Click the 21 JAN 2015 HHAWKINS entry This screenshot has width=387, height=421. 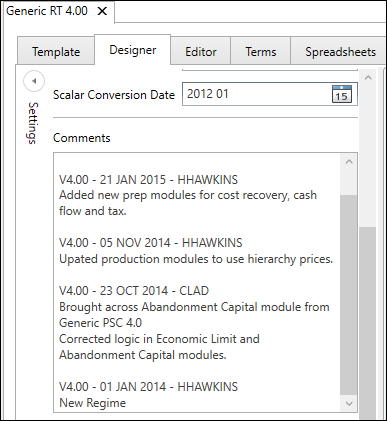click(148, 180)
